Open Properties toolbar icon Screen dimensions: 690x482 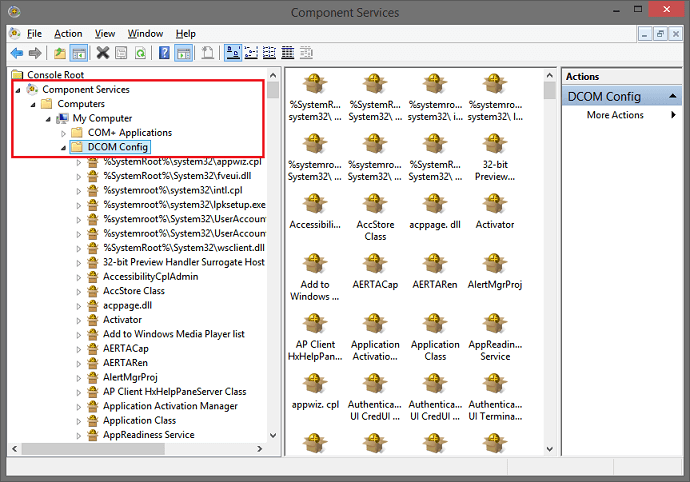(121, 53)
